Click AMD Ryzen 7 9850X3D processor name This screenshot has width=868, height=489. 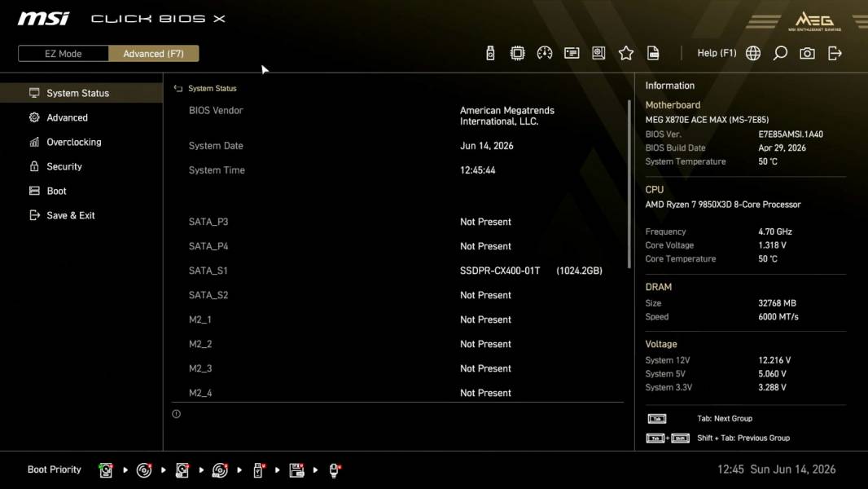click(x=722, y=205)
